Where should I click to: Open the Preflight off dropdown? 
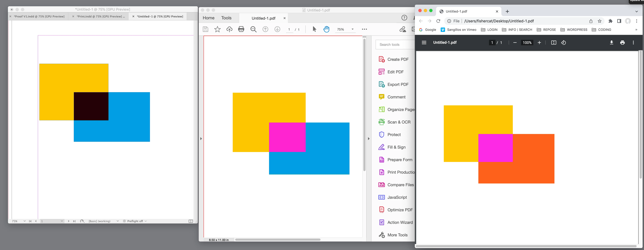tap(145, 221)
